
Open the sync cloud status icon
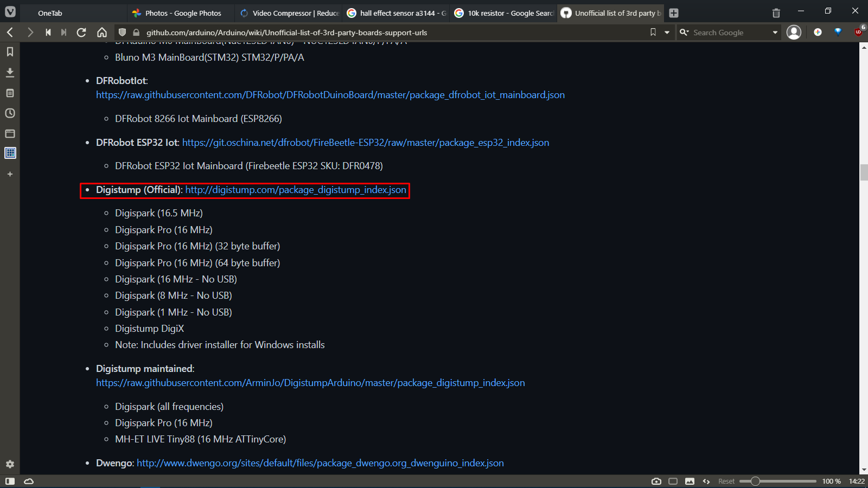[29, 481]
